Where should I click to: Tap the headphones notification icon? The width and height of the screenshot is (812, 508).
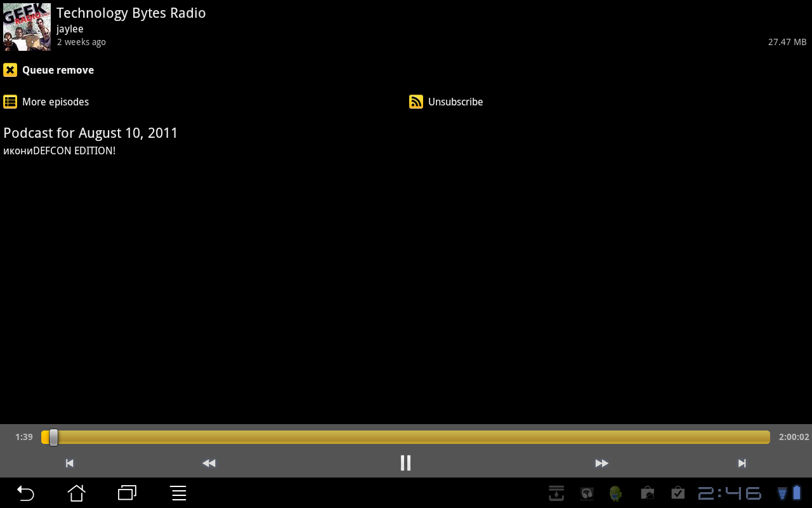tap(587, 493)
